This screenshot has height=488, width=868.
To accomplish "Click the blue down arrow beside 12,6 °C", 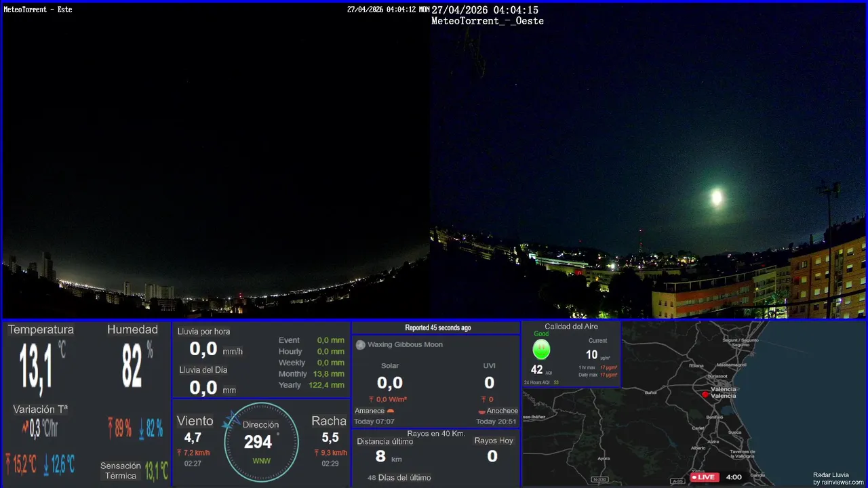I will (46, 464).
